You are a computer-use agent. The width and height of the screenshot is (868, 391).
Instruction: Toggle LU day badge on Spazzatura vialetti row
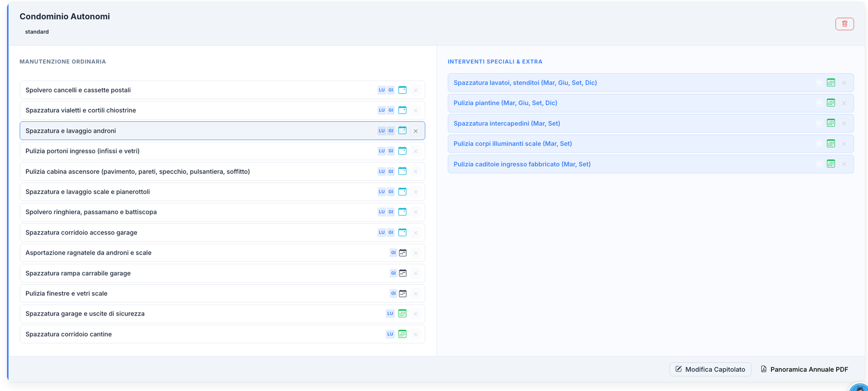coord(381,110)
